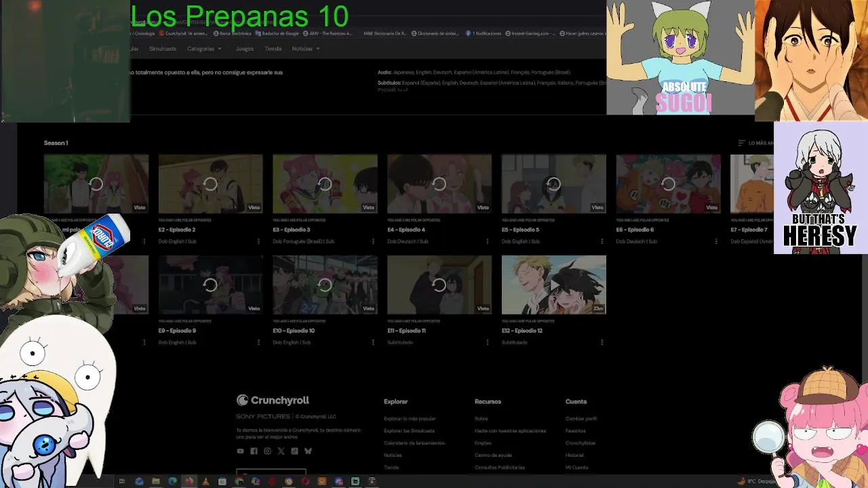Open the more-options dots for Episodio 4
868x488 pixels.
pyautogui.click(x=487, y=241)
